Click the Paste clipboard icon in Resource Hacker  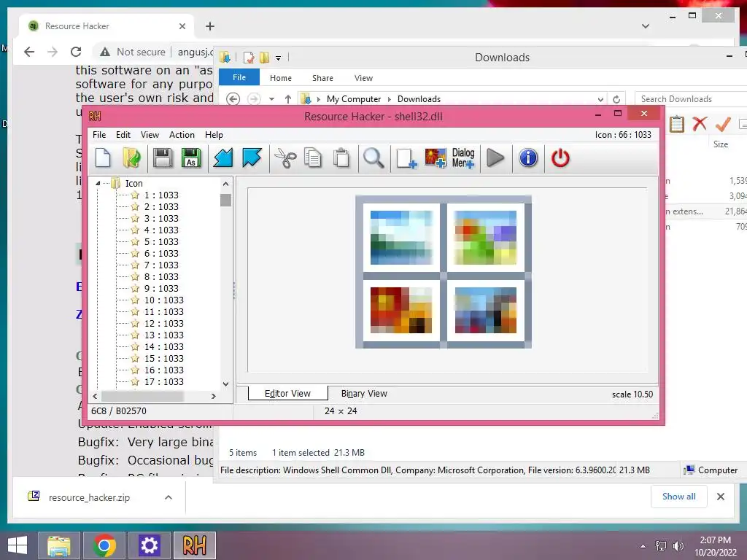pos(341,158)
